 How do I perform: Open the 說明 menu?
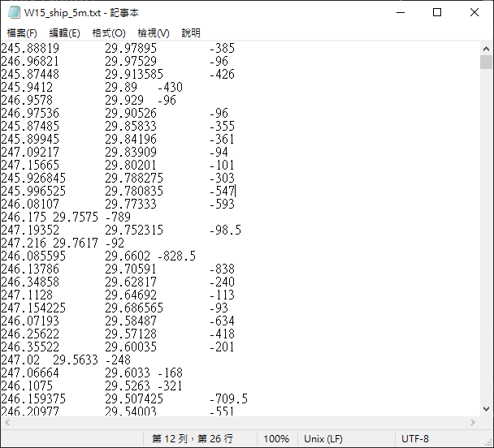point(191,33)
